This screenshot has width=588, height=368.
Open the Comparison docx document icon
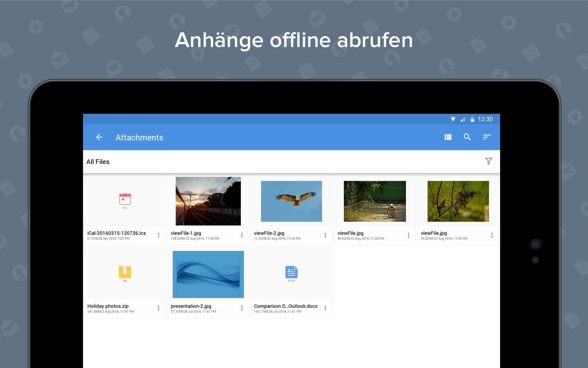tap(292, 272)
